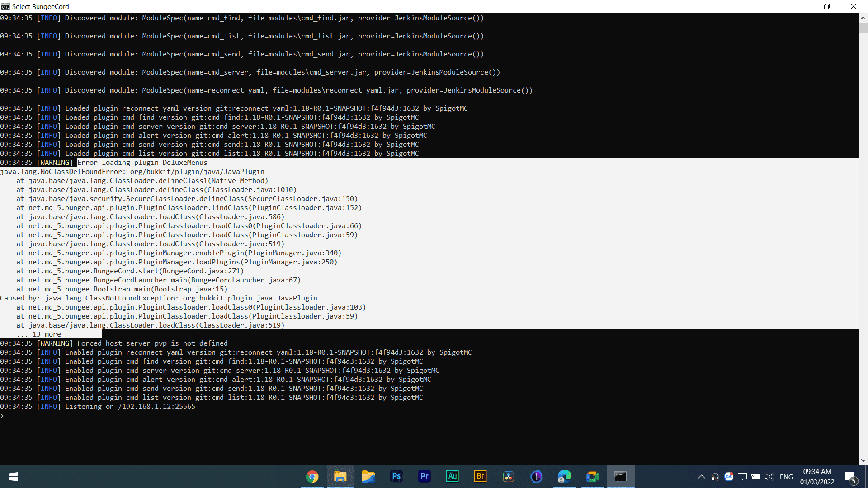Launch Adobe Photoshop from the taskbar
The width and height of the screenshot is (868, 488).
pos(396,476)
